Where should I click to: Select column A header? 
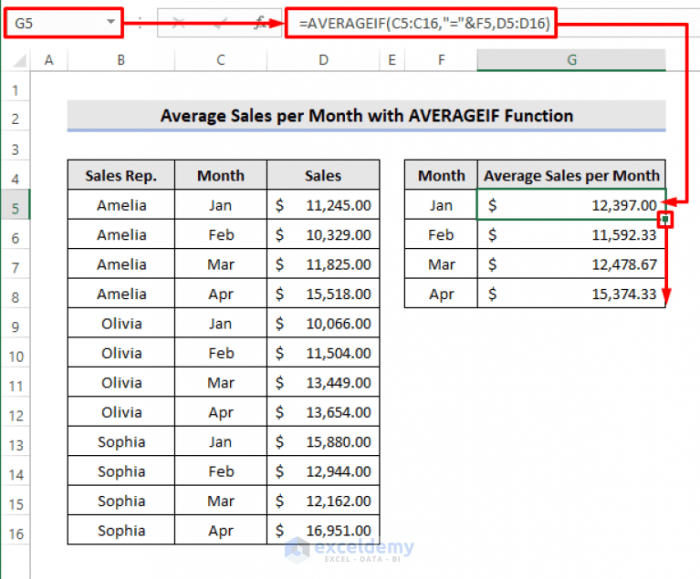(x=49, y=60)
